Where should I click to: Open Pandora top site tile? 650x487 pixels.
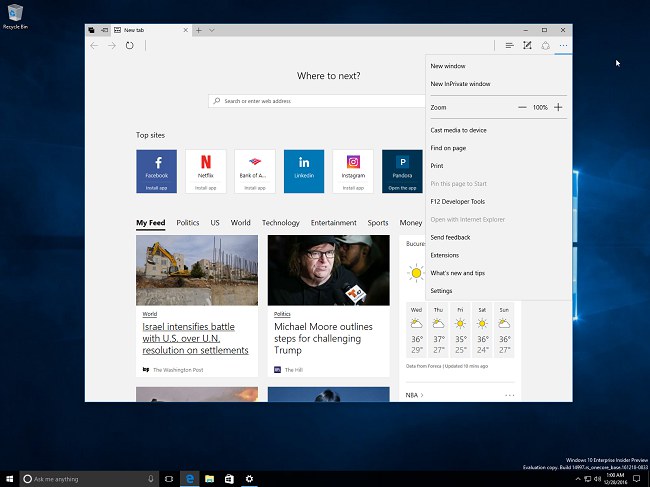[402, 171]
